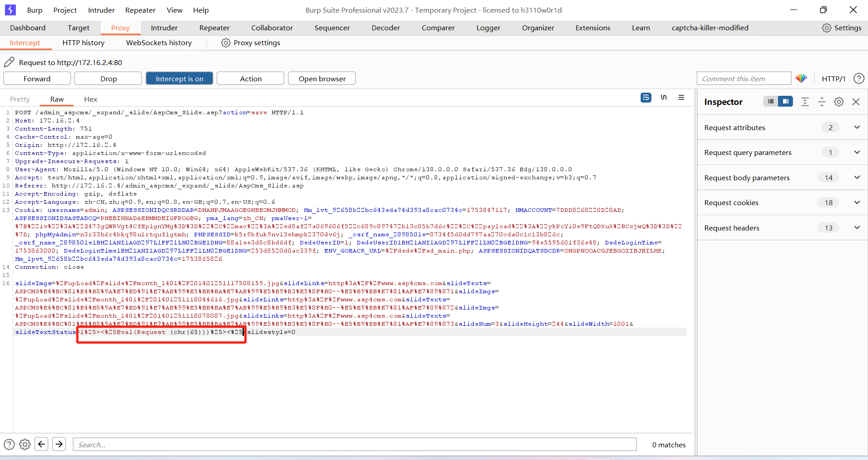Click the Referer header line
This screenshot has width=868, height=460.
click(x=159, y=185)
